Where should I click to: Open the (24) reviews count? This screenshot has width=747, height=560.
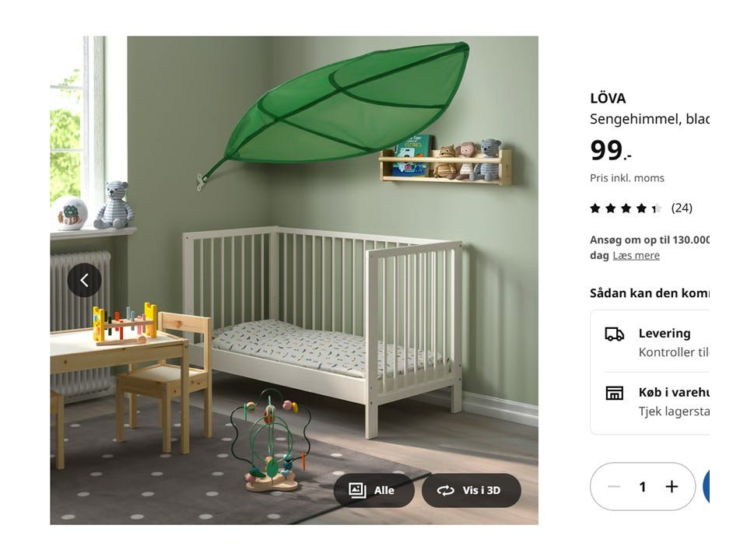tap(682, 208)
